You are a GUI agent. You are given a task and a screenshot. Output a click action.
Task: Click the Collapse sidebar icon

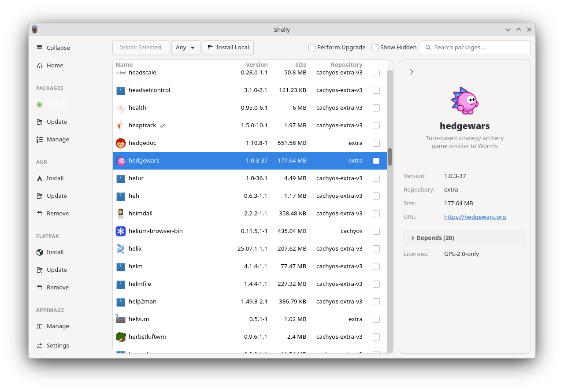pyautogui.click(x=39, y=48)
